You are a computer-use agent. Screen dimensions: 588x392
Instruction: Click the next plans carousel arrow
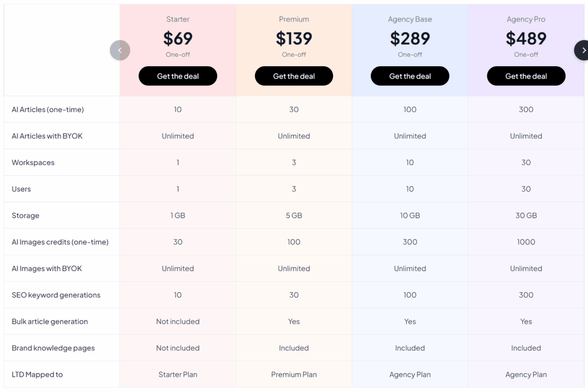(x=583, y=50)
